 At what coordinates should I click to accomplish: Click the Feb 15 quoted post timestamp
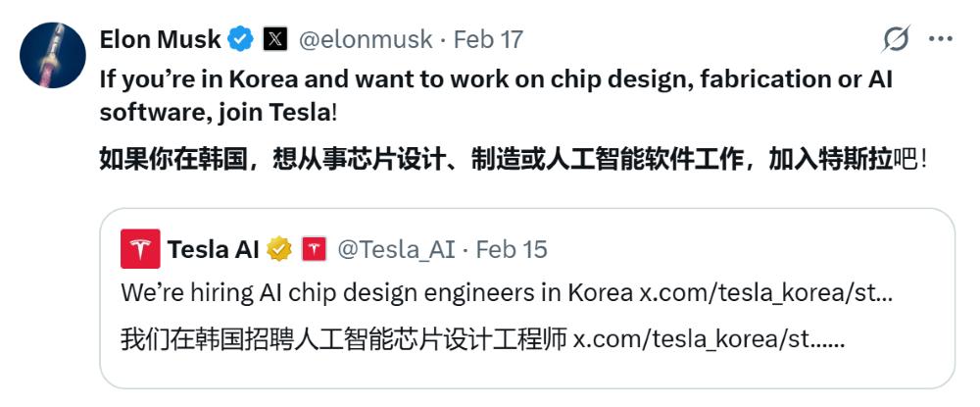click(511, 249)
